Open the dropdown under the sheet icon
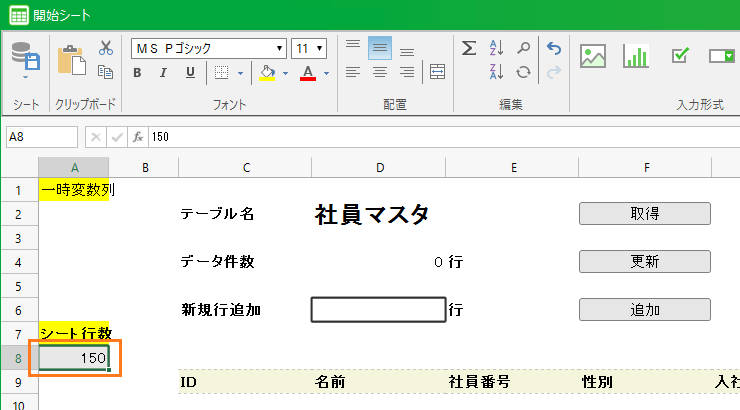Viewport: 740px width, 410px height. pos(25,77)
